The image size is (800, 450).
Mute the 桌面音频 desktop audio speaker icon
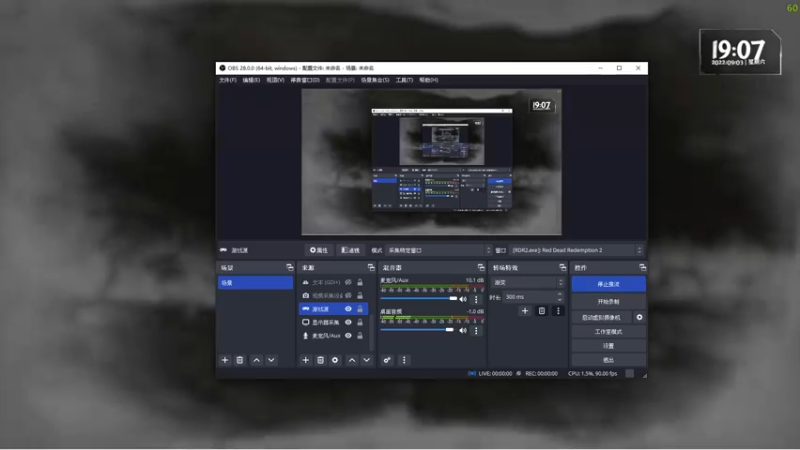pos(463,331)
